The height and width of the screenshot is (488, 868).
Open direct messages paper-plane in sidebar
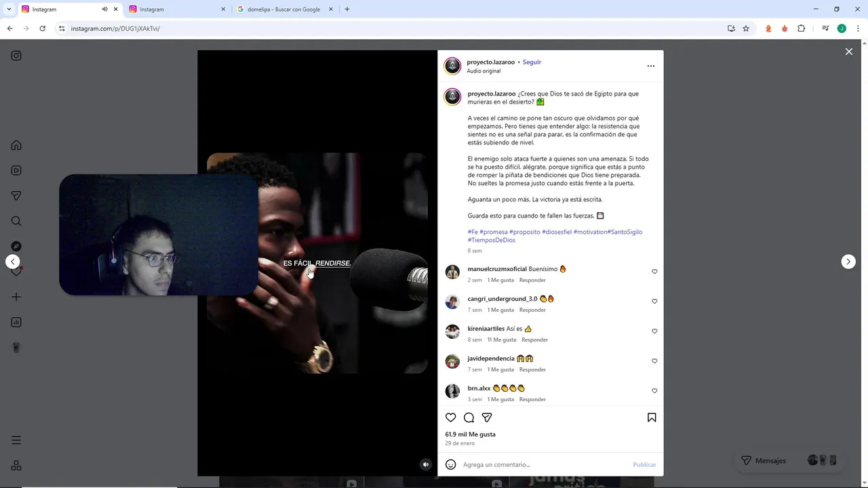[x=16, y=196]
